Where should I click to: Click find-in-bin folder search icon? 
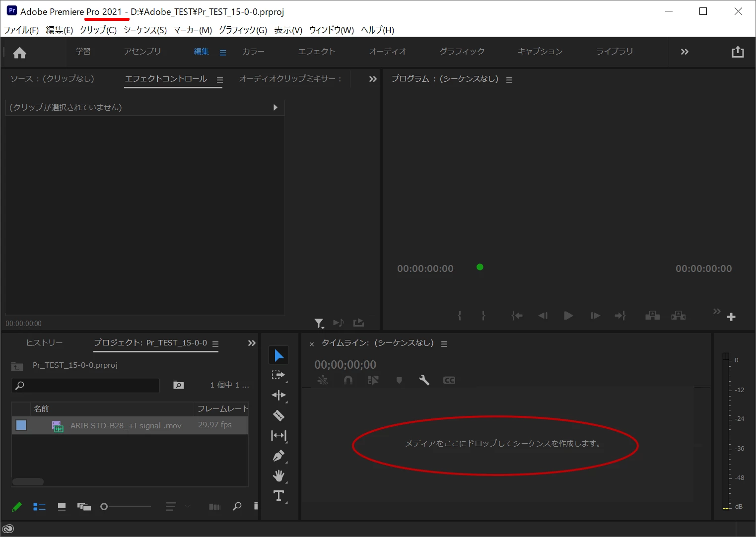coord(179,385)
